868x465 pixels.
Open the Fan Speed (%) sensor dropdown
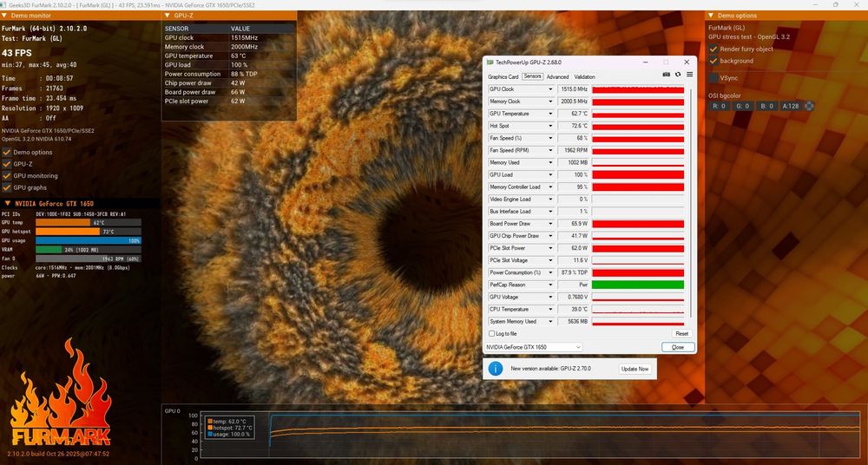coord(550,138)
